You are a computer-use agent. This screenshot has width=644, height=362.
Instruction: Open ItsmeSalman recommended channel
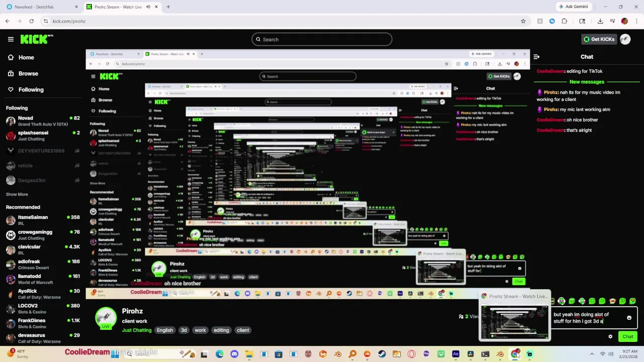pos(43,220)
